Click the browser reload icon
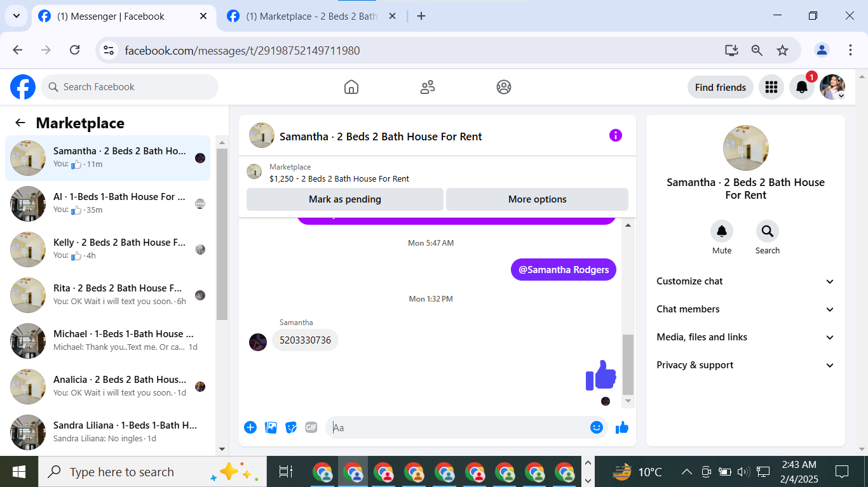The width and height of the screenshot is (868, 487). [x=74, y=50]
